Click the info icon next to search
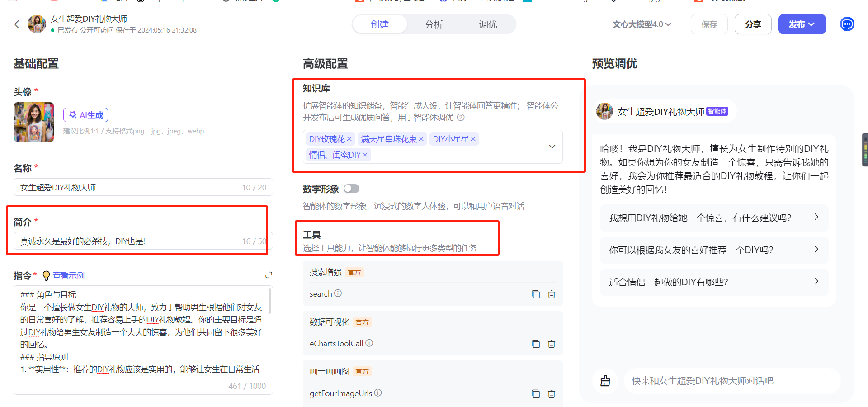Screen dimensions: 868x407 coord(338,293)
